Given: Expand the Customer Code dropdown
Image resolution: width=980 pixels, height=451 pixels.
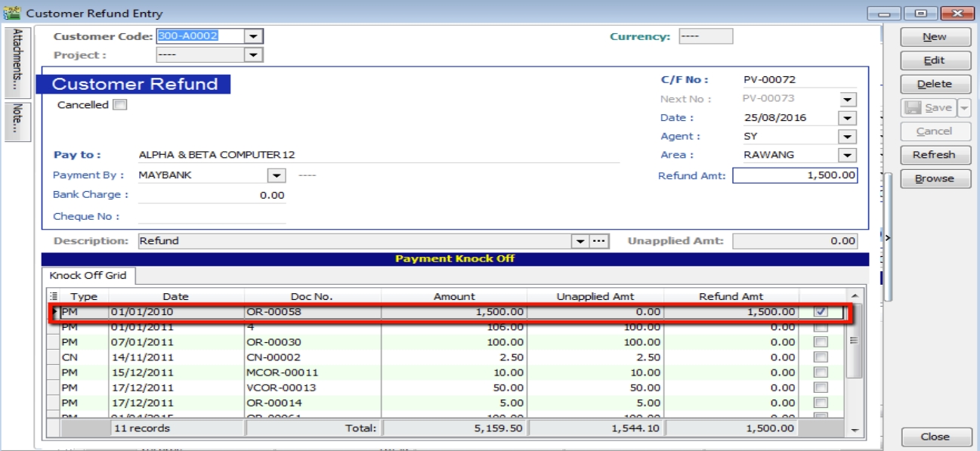Looking at the screenshot, I should pos(253,36).
